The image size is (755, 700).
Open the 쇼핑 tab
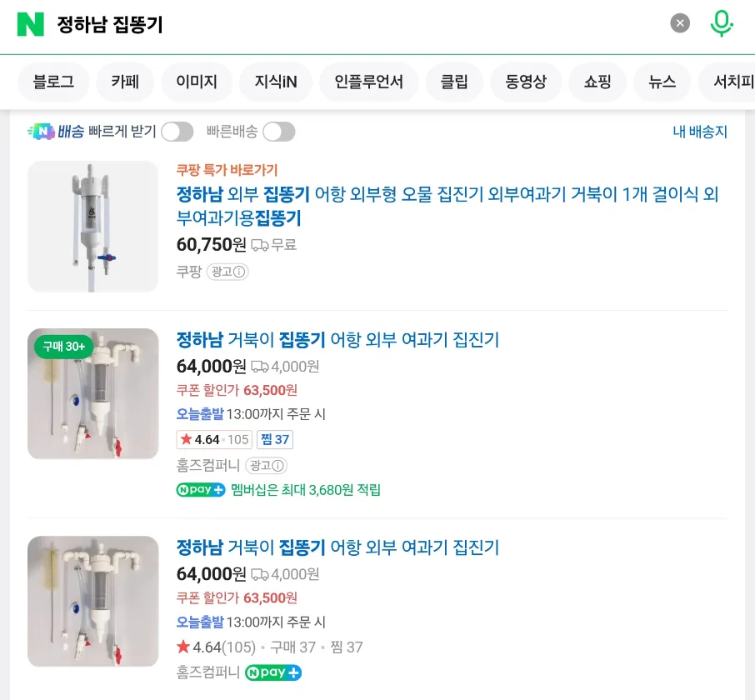(597, 82)
